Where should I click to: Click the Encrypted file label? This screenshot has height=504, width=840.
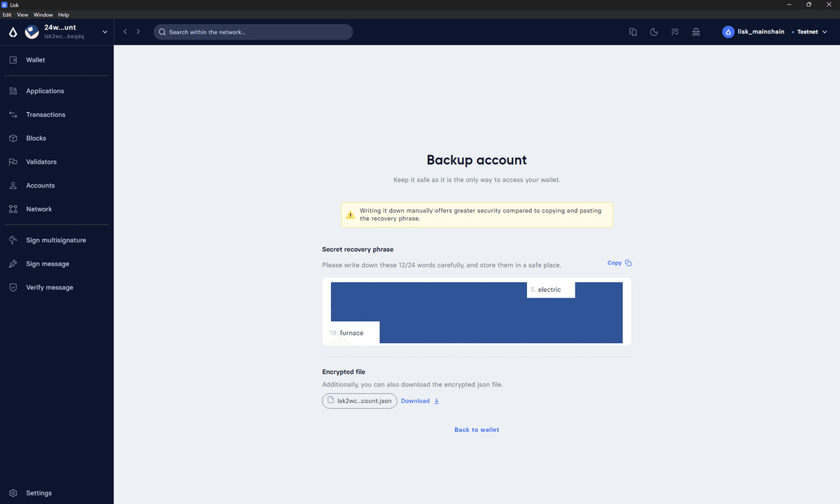tap(344, 372)
